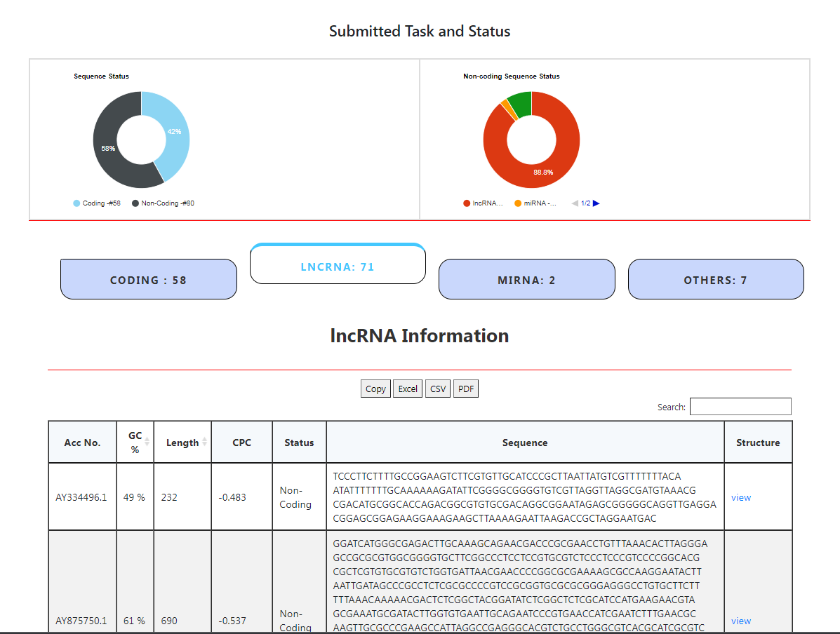Click the lncRNA Information heading
This screenshot has height=634, width=840.
[x=420, y=336]
